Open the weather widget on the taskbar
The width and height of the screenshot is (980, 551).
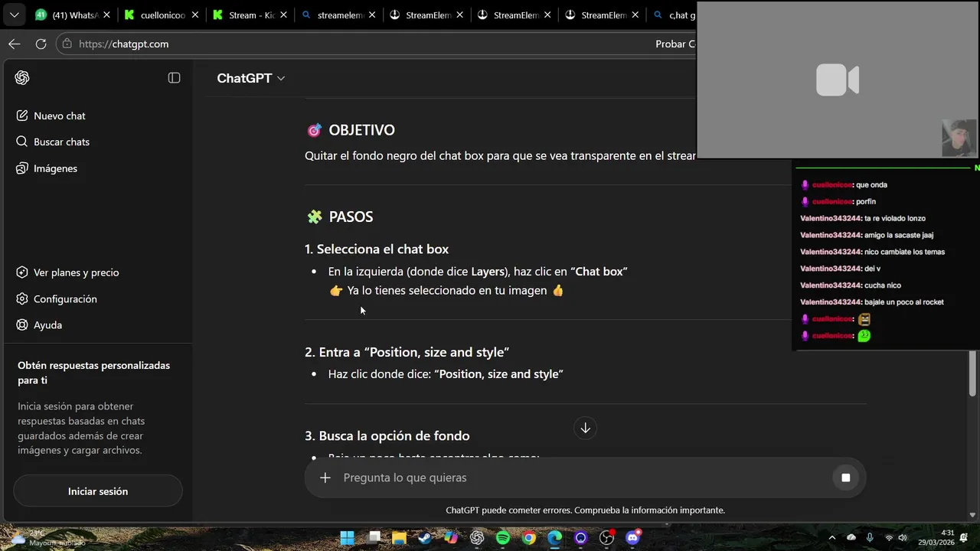(47, 538)
